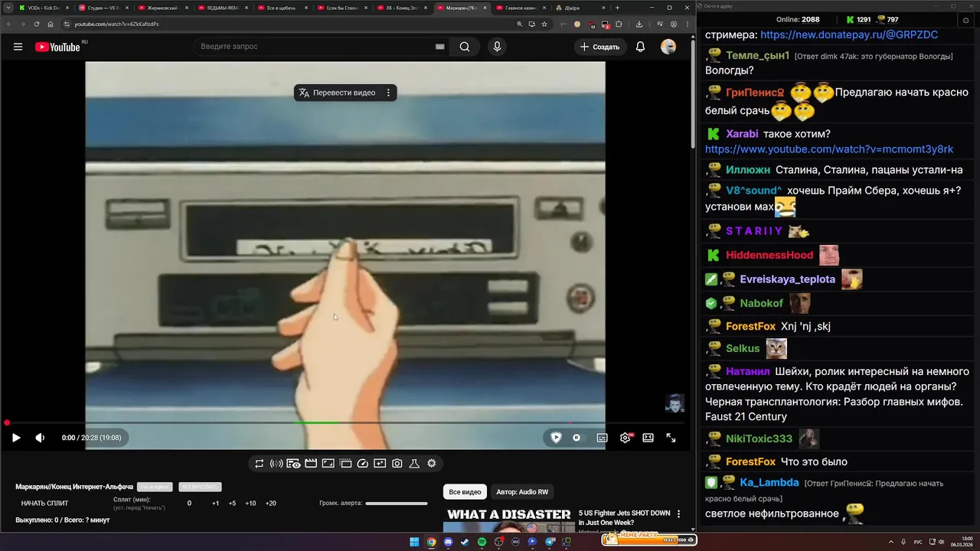Image resolution: width=980 pixels, height=551 pixels.
Task: Click the Создать create button
Action: (599, 47)
